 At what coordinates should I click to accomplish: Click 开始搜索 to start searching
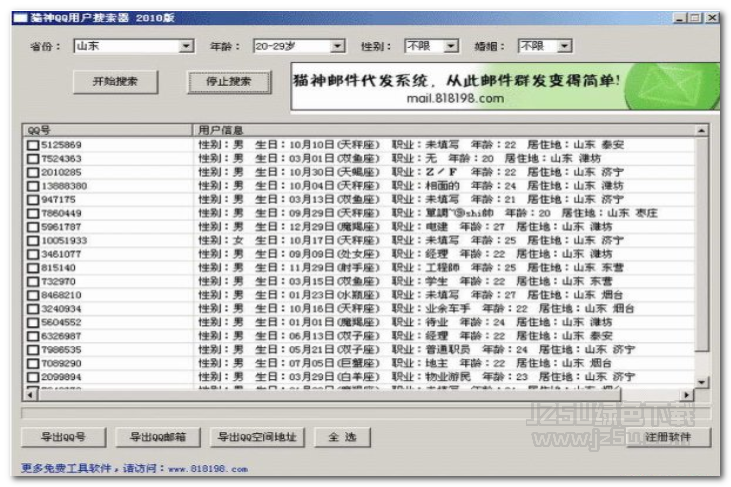click(x=115, y=82)
